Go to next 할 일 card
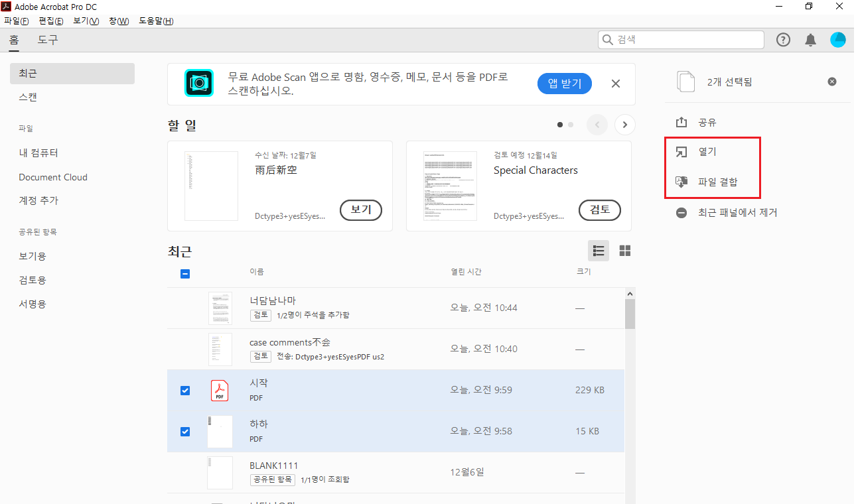Viewport: 856px width, 504px height. pyautogui.click(x=625, y=125)
